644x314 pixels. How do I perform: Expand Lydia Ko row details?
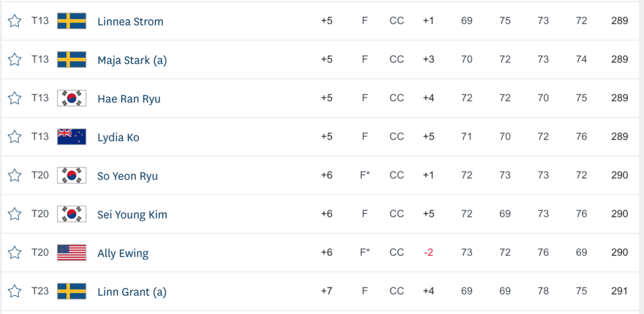322,137
